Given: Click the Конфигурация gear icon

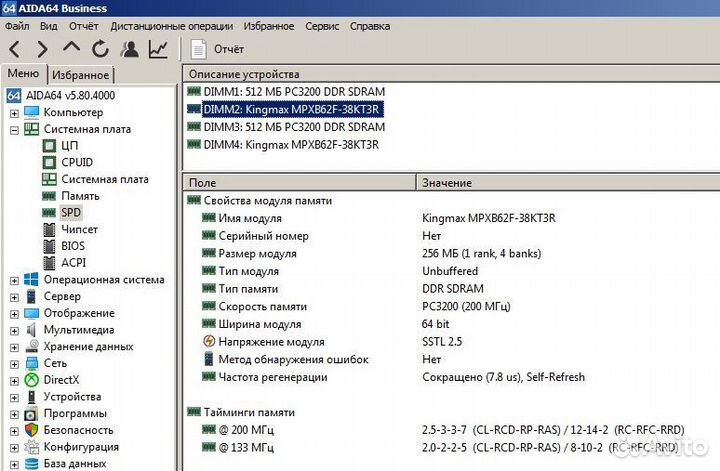Looking at the screenshot, I should tap(31, 447).
